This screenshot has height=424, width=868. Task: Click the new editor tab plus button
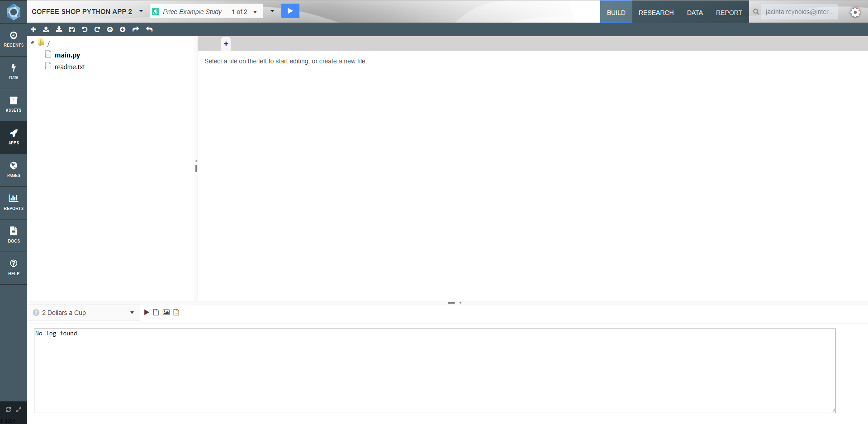[226, 44]
